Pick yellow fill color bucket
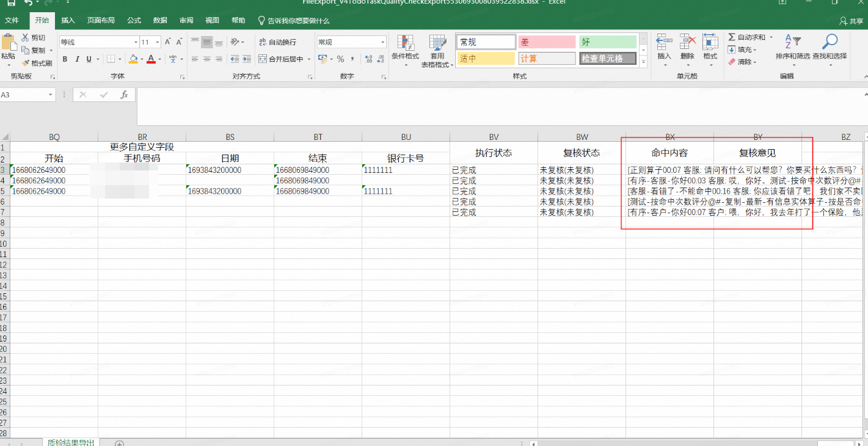Screen dimensions: 868x446 133,59
